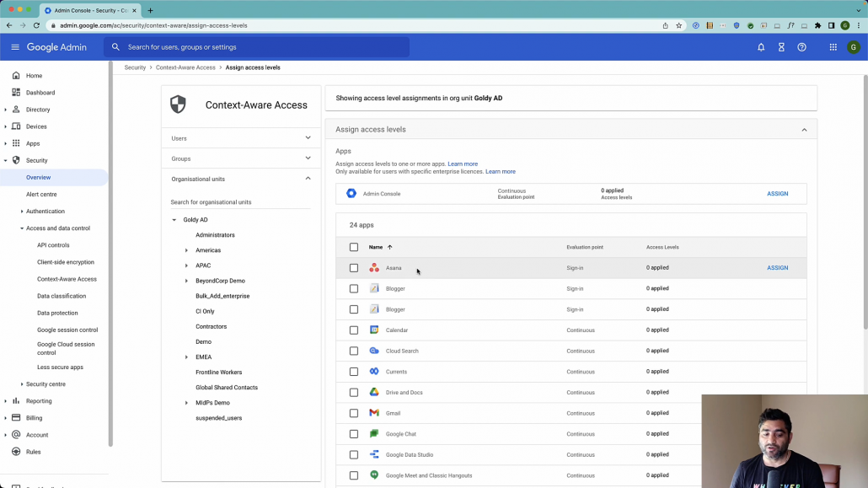The image size is (868, 488).
Task: Tick the select-all checkbox in Name header
Action: [x=354, y=247]
